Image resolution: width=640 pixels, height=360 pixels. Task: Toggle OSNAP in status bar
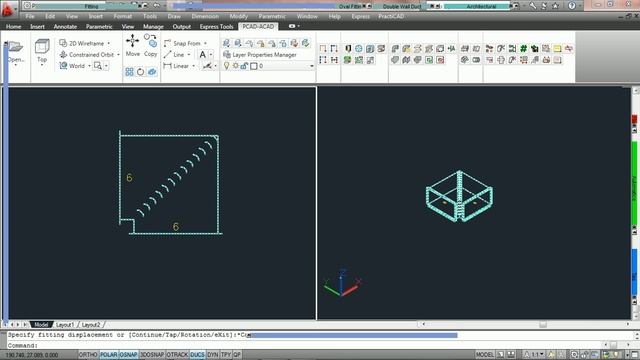(129, 355)
